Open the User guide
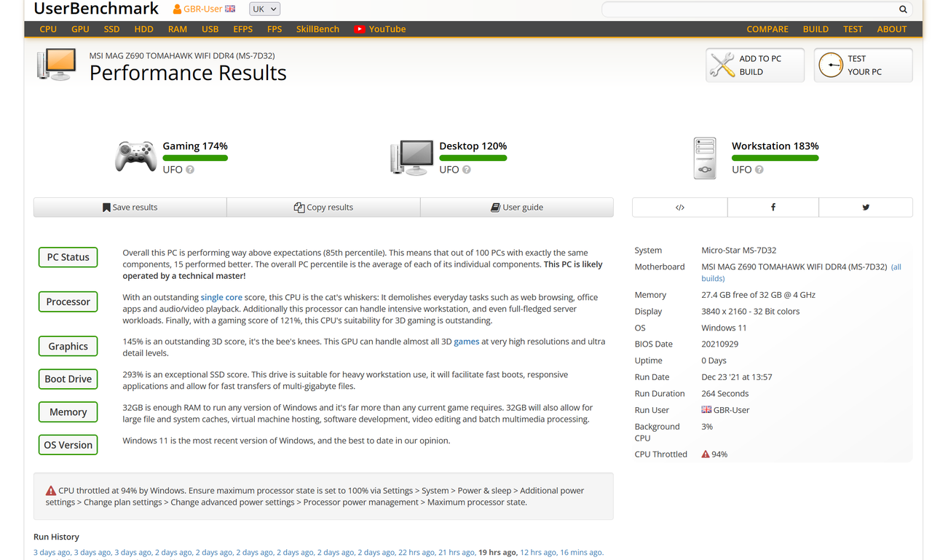This screenshot has height=560, width=932. [517, 208]
